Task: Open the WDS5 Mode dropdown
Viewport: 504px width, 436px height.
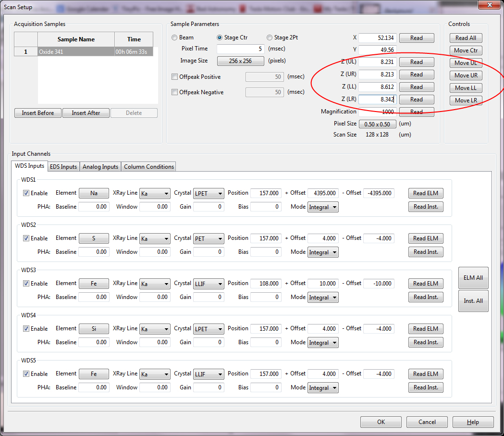Action: pyautogui.click(x=323, y=388)
